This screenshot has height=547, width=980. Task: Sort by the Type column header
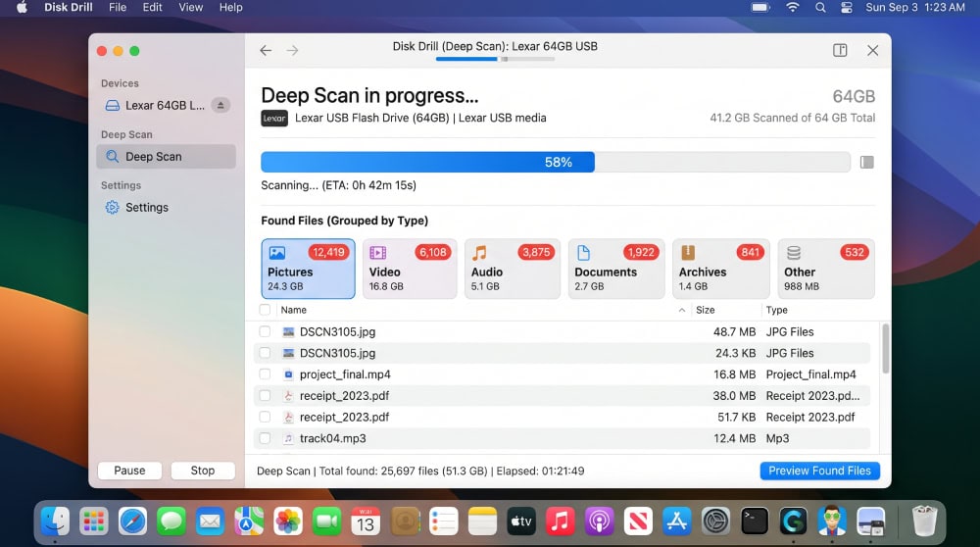tap(777, 310)
